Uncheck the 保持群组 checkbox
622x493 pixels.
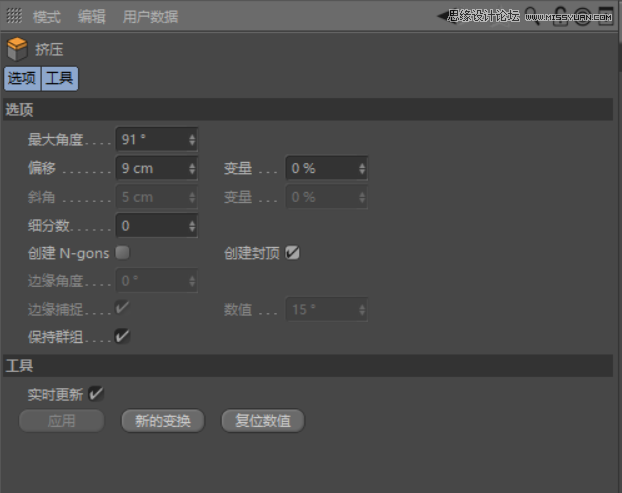pyautogui.click(x=122, y=336)
